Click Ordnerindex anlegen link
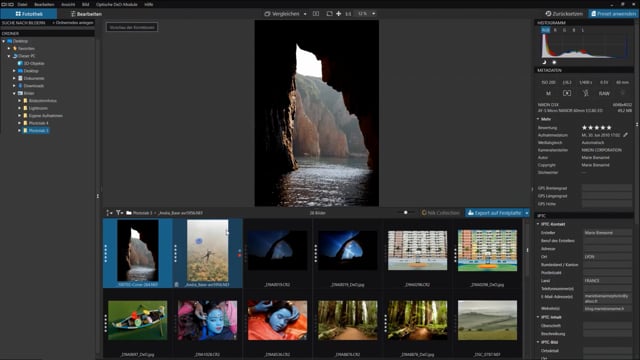This screenshot has width=640, height=360. point(73,23)
